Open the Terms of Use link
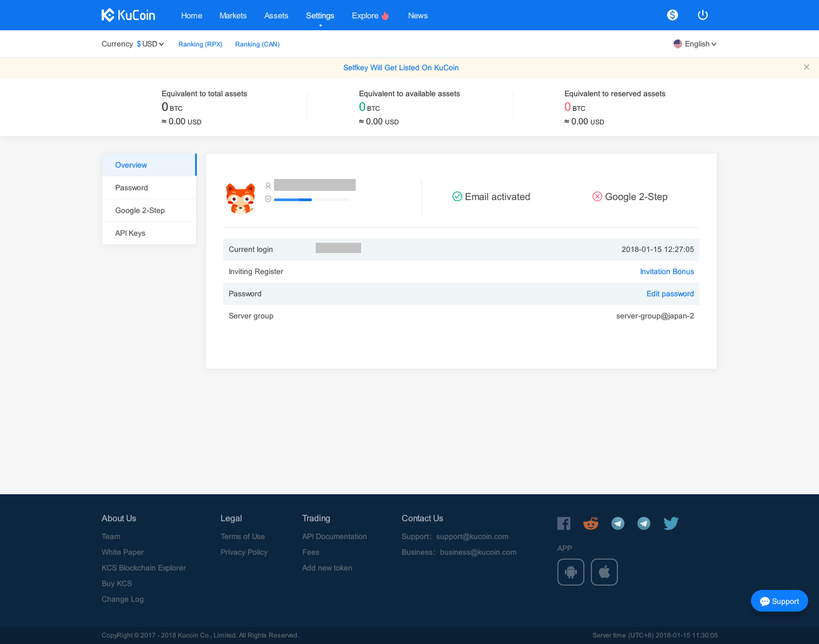The image size is (819, 644). [x=243, y=536]
